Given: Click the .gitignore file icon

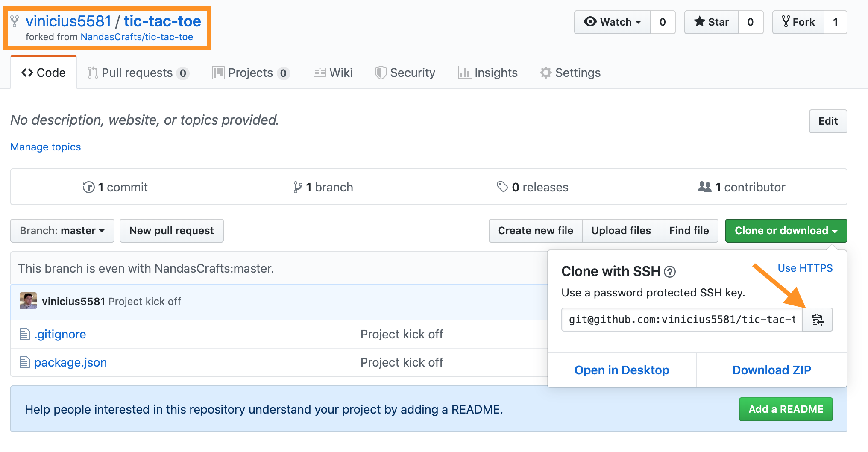Looking at the screenshot, I should [x=25, y=334].
